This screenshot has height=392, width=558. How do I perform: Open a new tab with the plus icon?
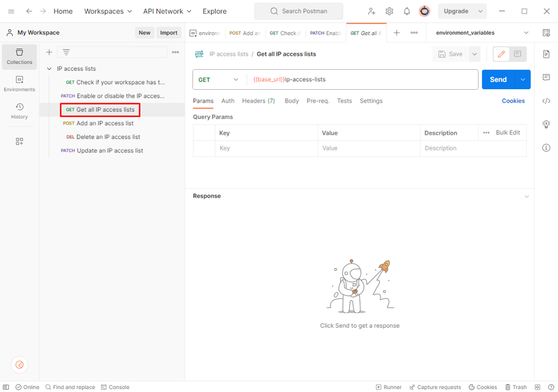pyautogui.click(x=397, y=33)
